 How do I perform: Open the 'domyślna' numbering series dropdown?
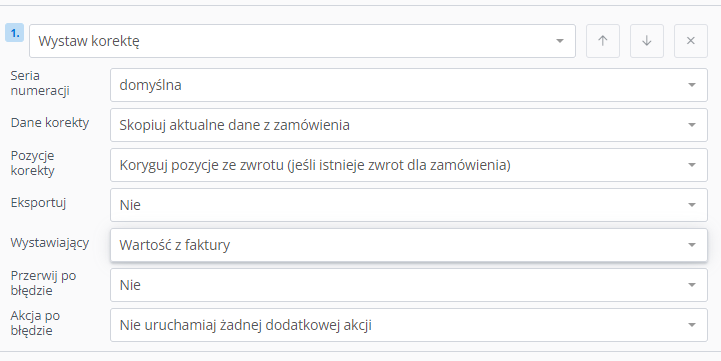click(x=409, y=85)
